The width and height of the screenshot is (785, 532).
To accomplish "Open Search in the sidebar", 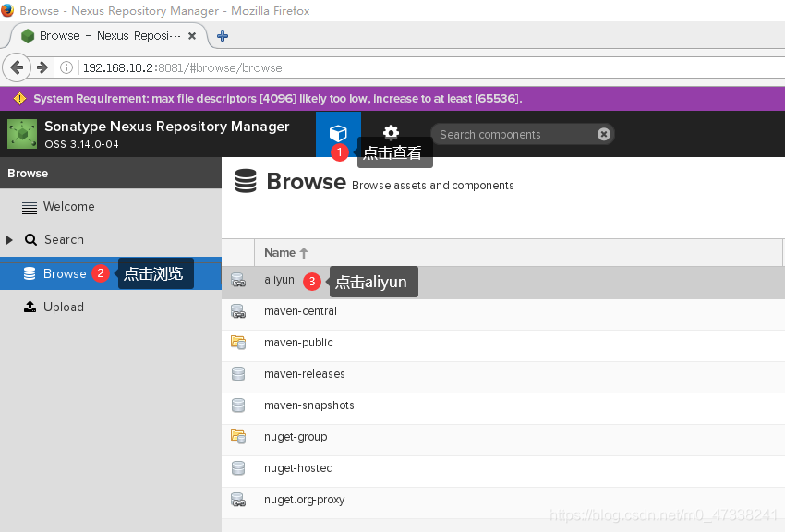I will (x=64, y=240).
